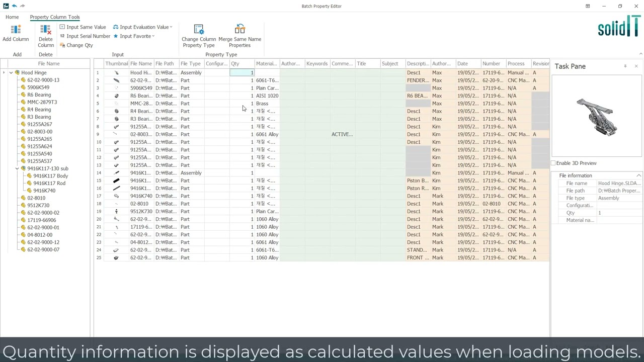
Task: Click the thumbnail in row 25
Action: pos(116,258)
